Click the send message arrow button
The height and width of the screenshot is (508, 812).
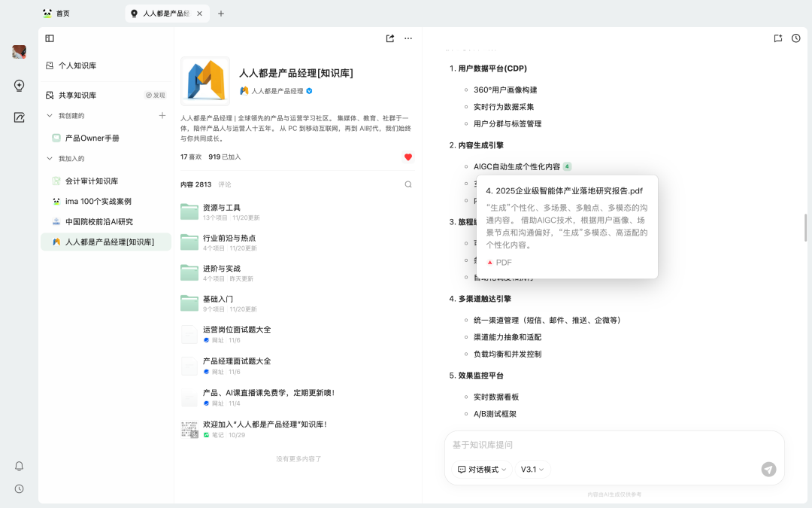click(x=768, y=469)
